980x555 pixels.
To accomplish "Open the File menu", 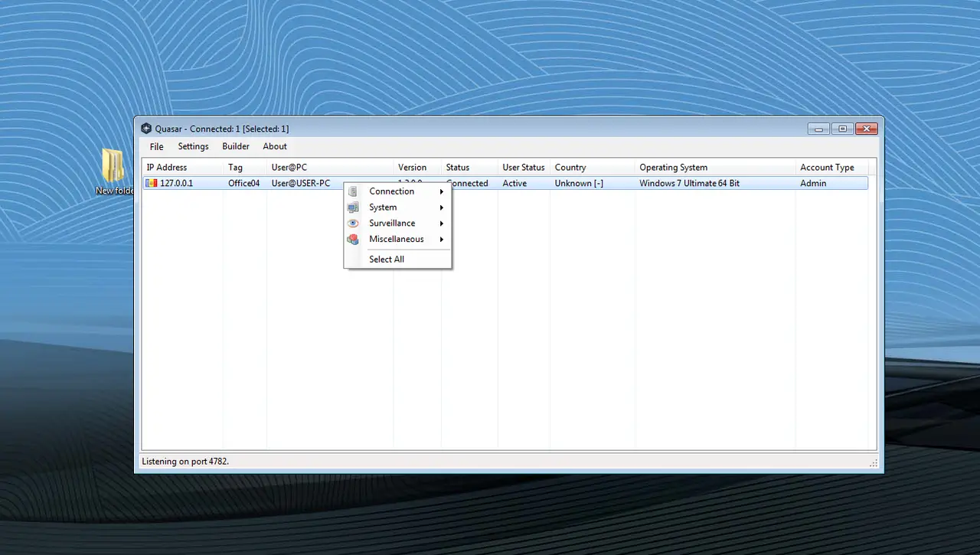I will pos(156,146).
